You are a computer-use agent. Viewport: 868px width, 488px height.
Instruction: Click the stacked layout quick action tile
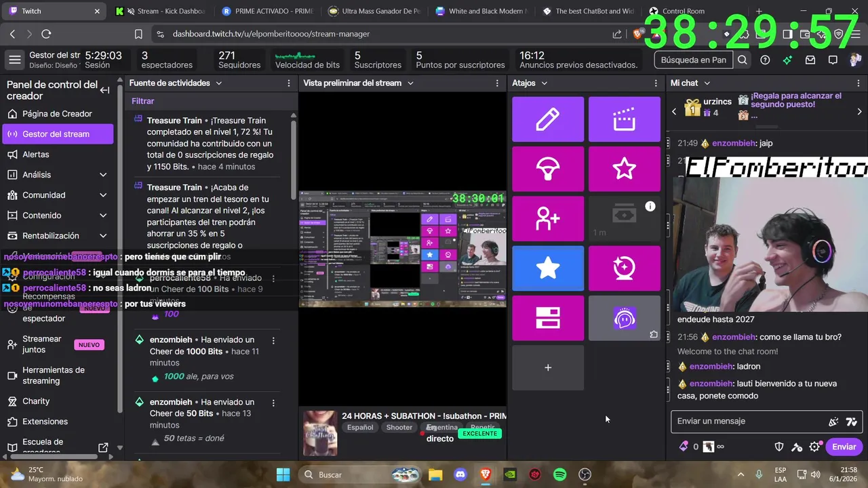click(x=548, y=318)
